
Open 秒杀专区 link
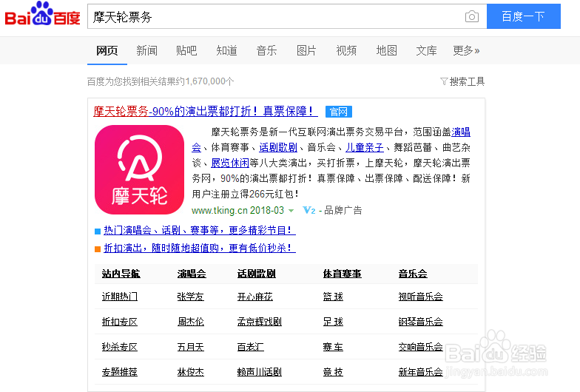(x=120, y=347)
